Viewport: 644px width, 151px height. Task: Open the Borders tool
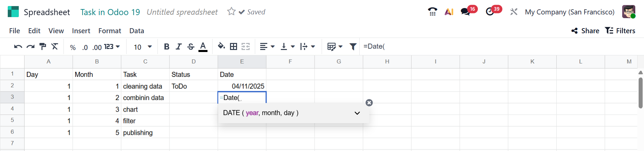click(x=233, y=47)
